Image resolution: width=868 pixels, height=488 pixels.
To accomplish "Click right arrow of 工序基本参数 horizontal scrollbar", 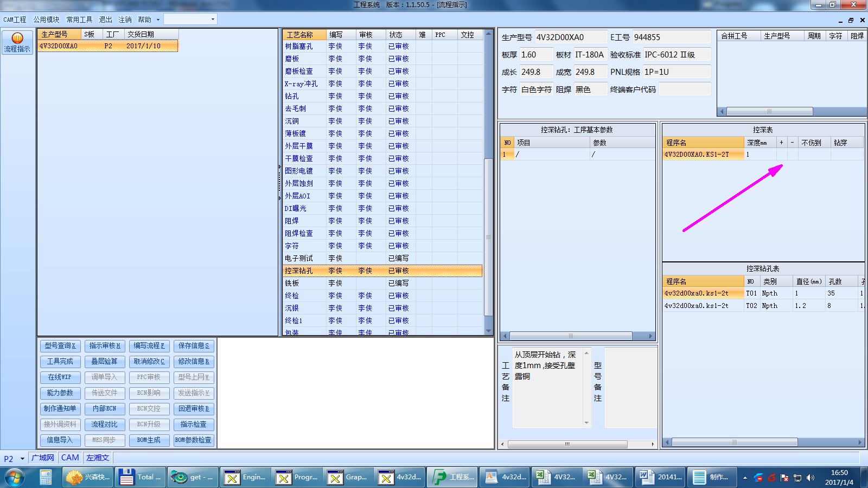I will (x=651, y=336).
